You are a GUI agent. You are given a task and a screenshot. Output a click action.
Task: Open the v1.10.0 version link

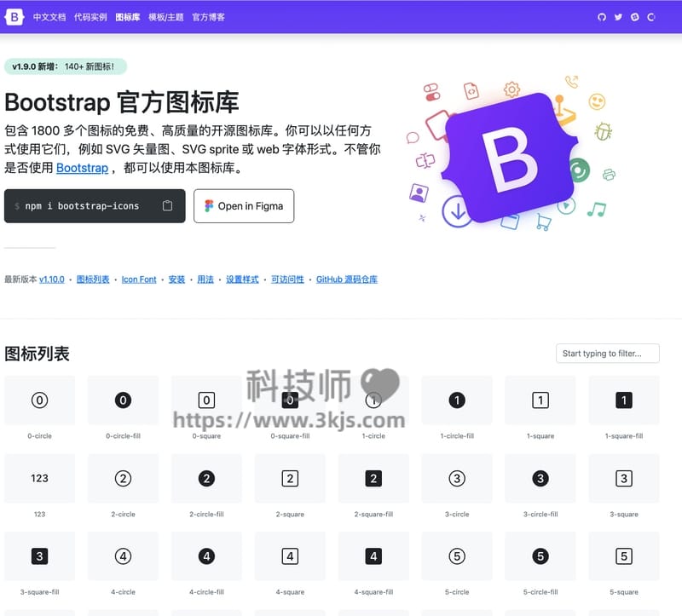pos(52,279)
